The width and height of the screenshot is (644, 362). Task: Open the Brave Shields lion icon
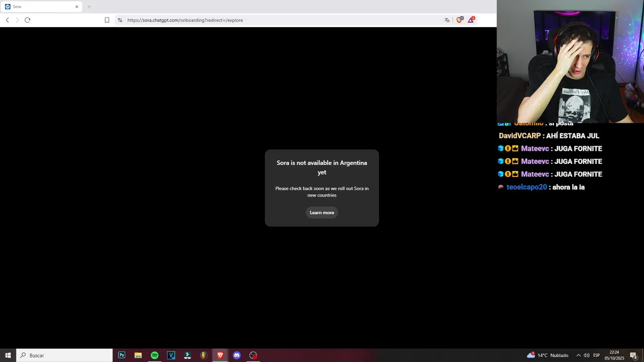pyautogui.click(x=459, y=20)
